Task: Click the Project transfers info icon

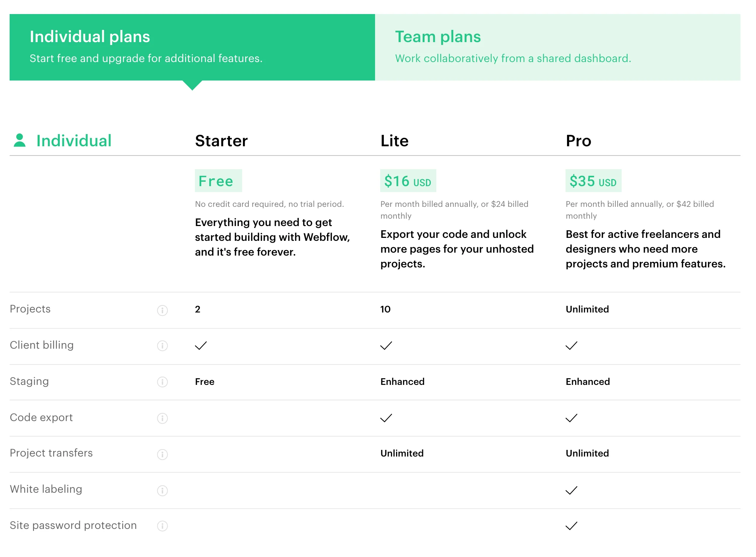Action: point(162,454)
